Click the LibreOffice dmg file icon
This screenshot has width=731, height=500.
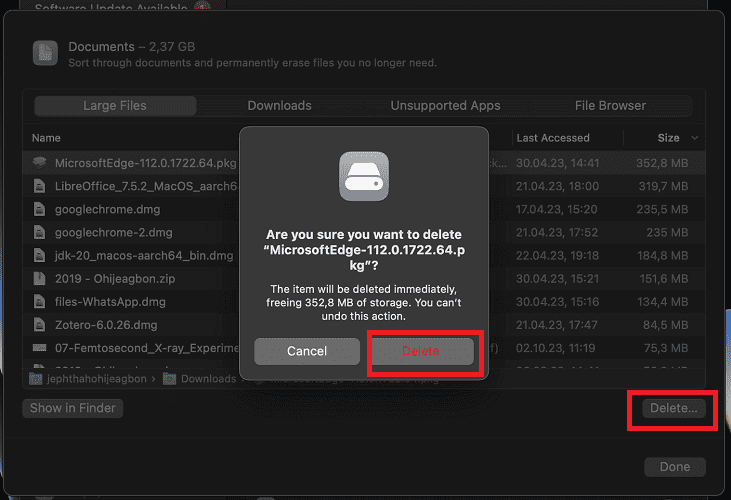(40, 186)
